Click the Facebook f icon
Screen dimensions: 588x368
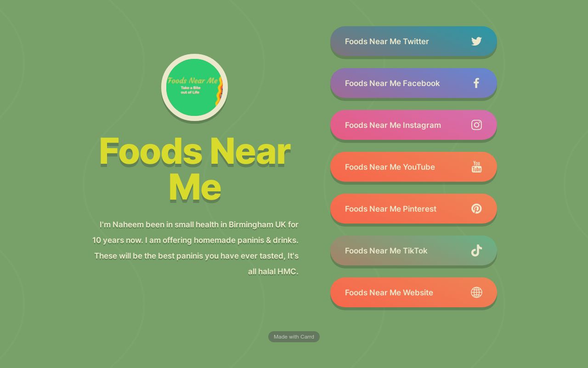click(476, 83)
